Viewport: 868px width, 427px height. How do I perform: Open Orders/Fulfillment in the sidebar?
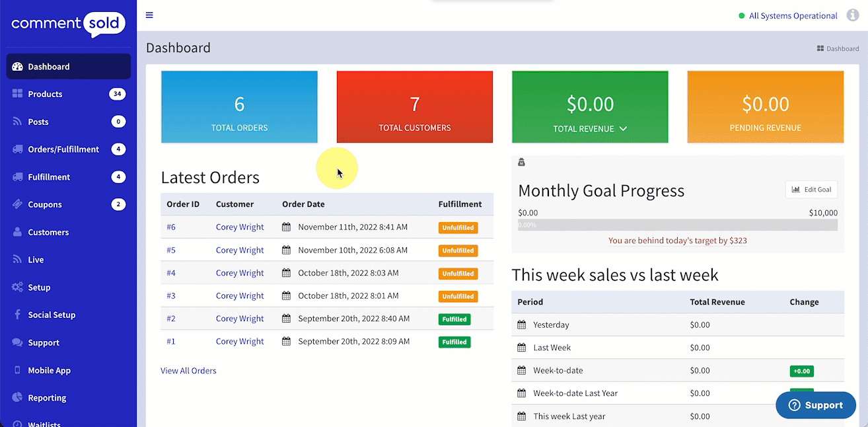tap(63, 149)
